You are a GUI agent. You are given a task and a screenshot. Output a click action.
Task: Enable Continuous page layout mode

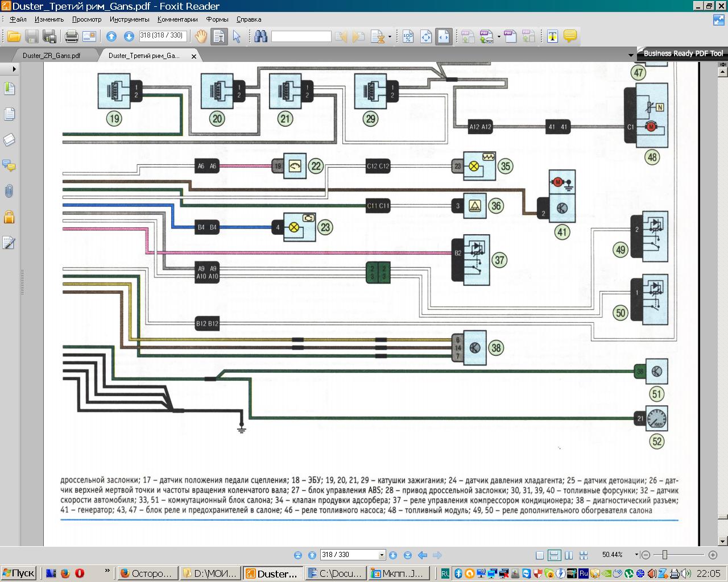(554, 555)
